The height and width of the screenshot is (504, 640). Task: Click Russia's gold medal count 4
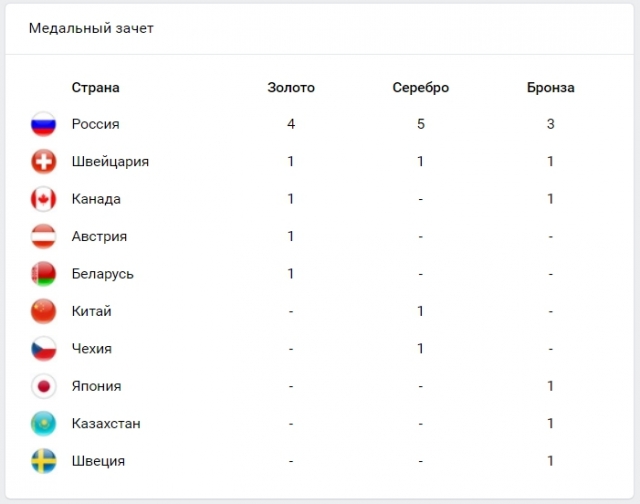point(291,124)
